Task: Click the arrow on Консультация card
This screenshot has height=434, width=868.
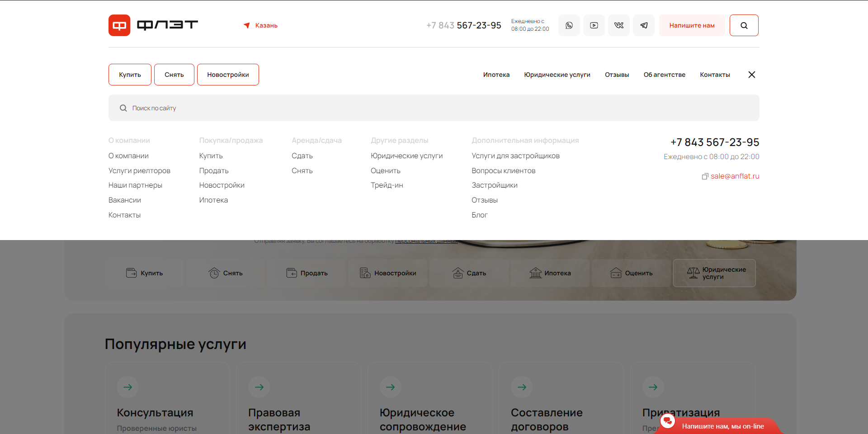Action: pyautogui.click(x=127, y=387)
